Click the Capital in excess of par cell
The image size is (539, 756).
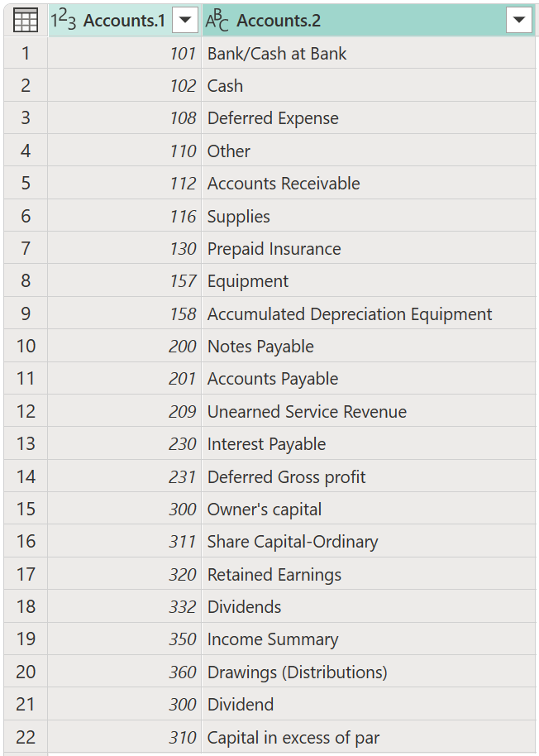tap(369, 737)
